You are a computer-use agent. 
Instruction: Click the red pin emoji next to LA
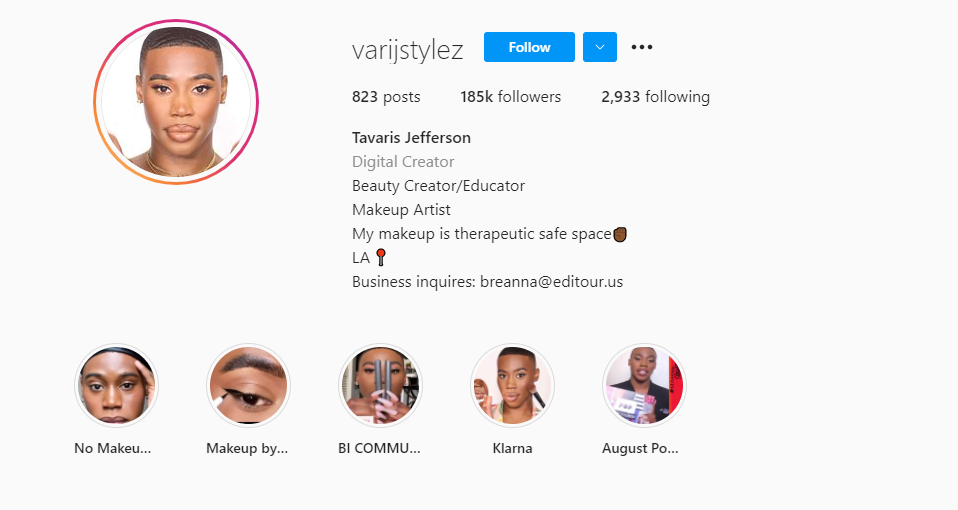[x=381, y=258]
